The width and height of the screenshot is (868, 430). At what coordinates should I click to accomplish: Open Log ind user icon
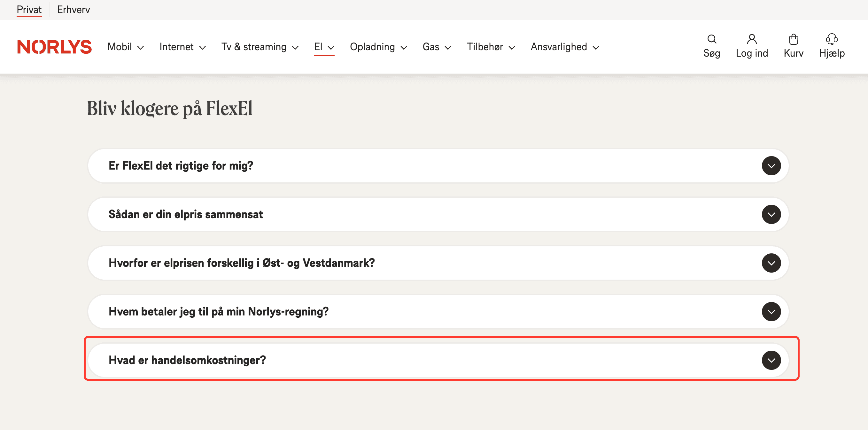coord(751,39)
